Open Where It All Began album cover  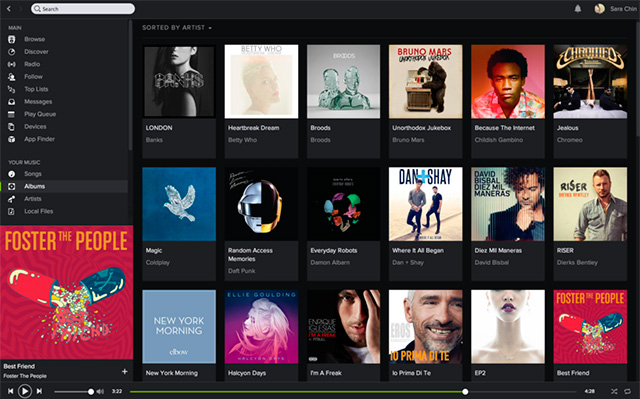pos(426,204)
